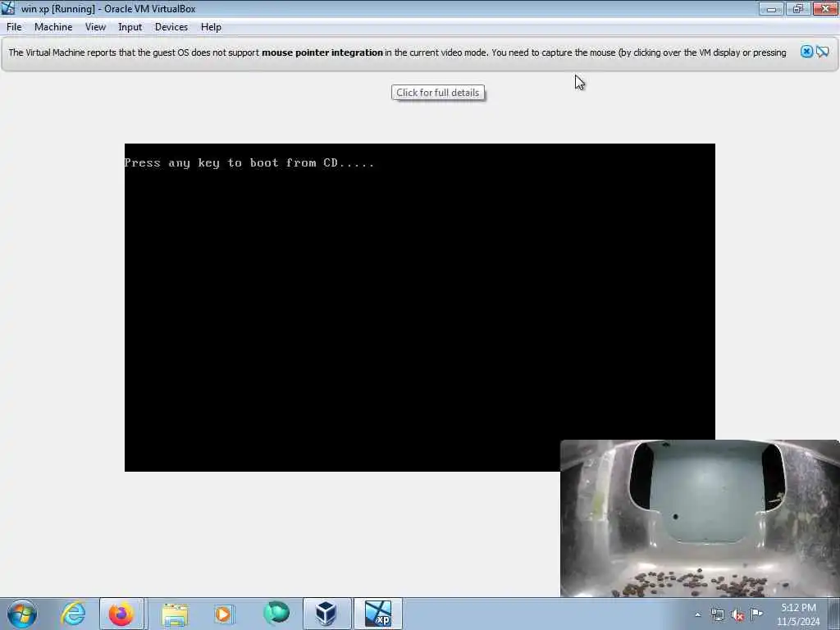Open the network status tray icon

point(717,614)
